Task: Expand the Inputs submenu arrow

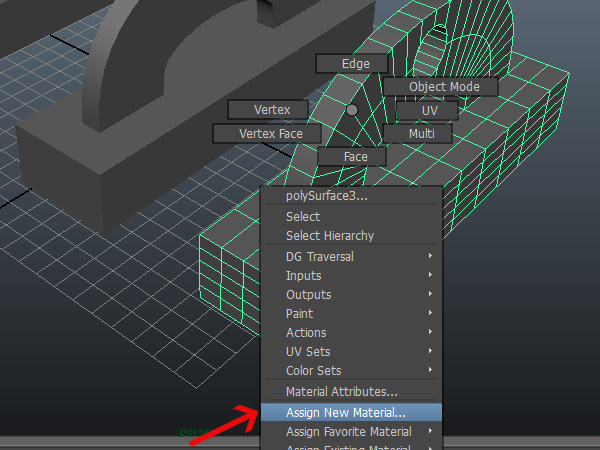Action: 430,274
